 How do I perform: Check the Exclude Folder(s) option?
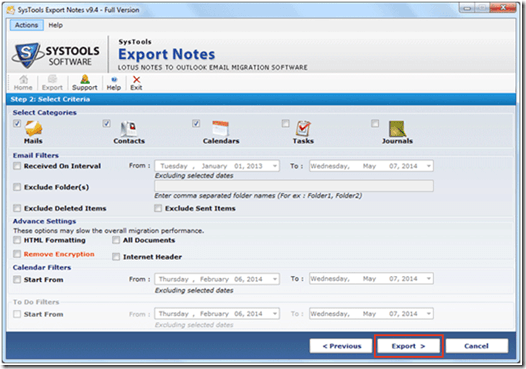click(17, 187)
